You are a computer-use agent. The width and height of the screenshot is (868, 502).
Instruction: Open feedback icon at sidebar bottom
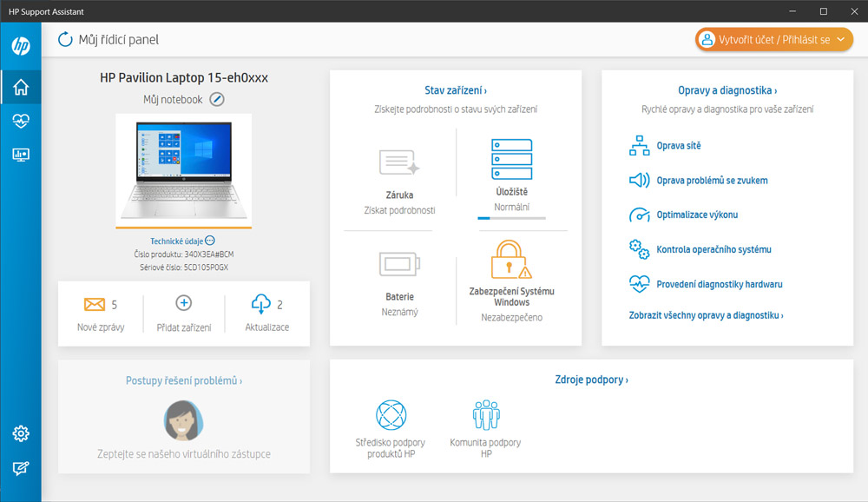coord(21,468)
